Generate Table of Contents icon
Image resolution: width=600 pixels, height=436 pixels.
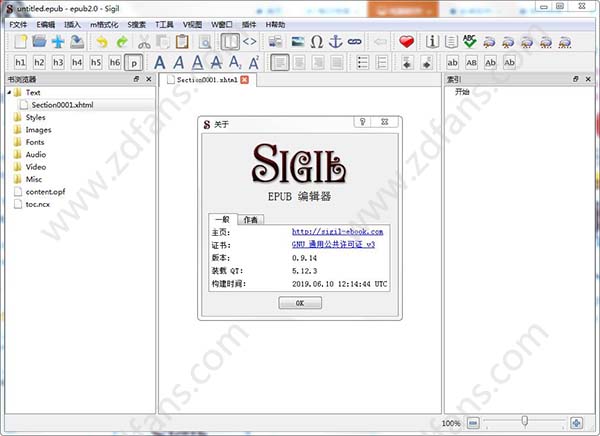[x=451, y=42]
